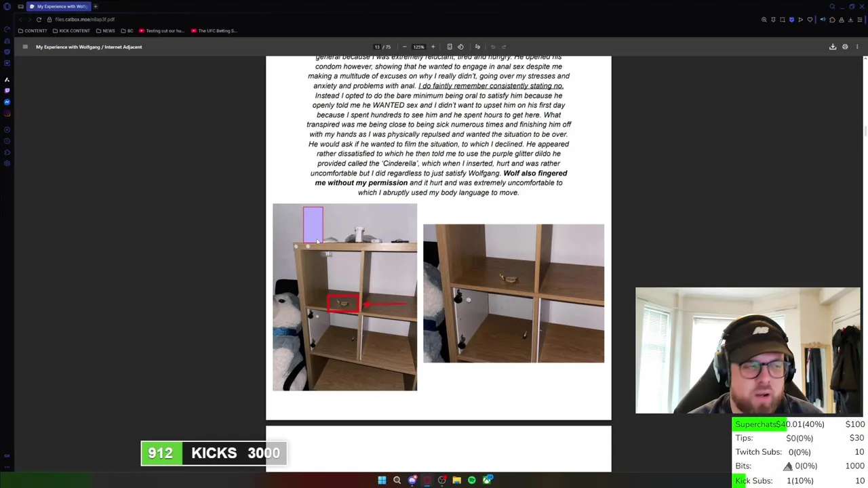The image size is (868, 488).
Task: Open the KICK CONTENT bookmarks folder
Action: pos(71,30)
